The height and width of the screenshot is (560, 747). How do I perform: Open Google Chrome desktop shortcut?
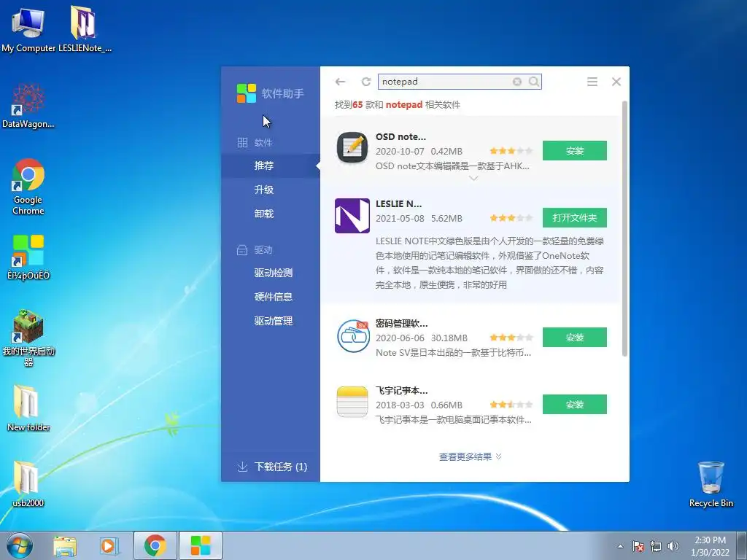[x=28, y=187]
